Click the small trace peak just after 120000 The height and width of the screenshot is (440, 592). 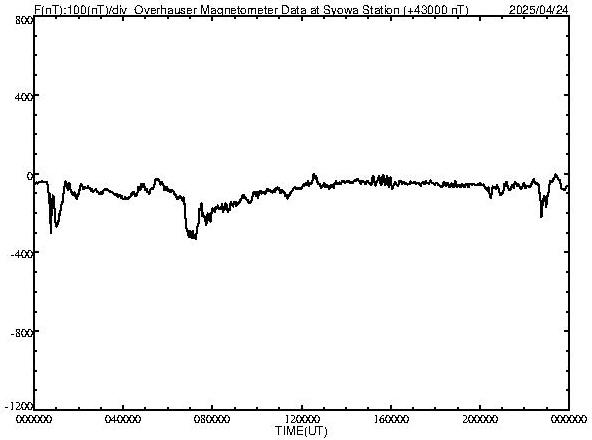tap(313, 175)
